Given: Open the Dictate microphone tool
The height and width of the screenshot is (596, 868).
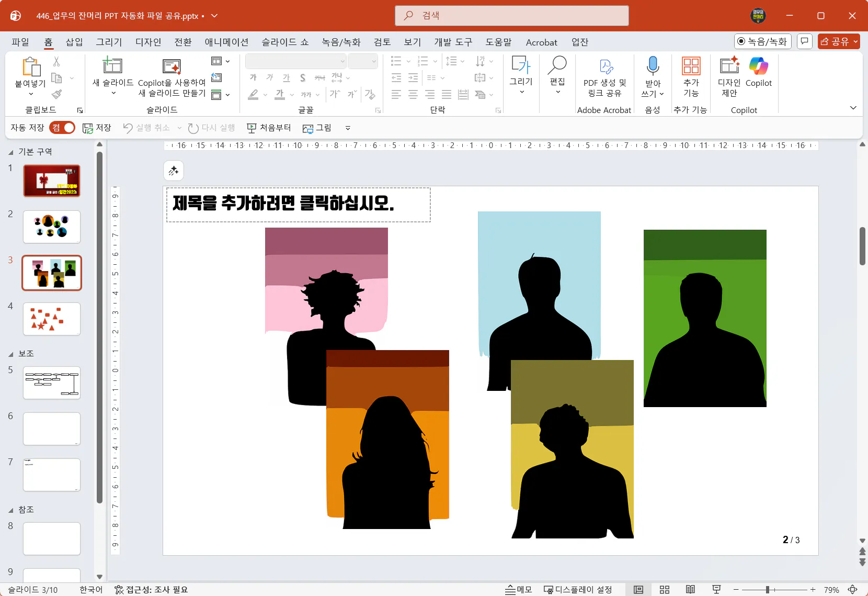Looking at the screenshot, I should [652, 66].
